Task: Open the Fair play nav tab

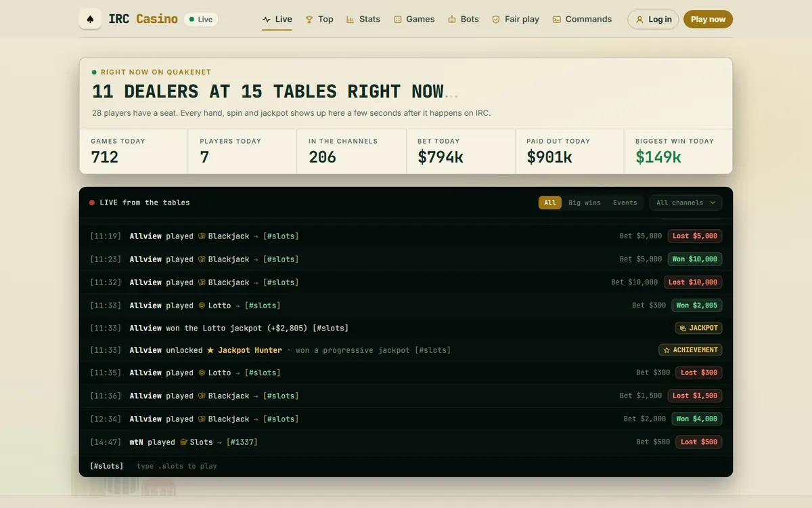Action: [515, 19]
